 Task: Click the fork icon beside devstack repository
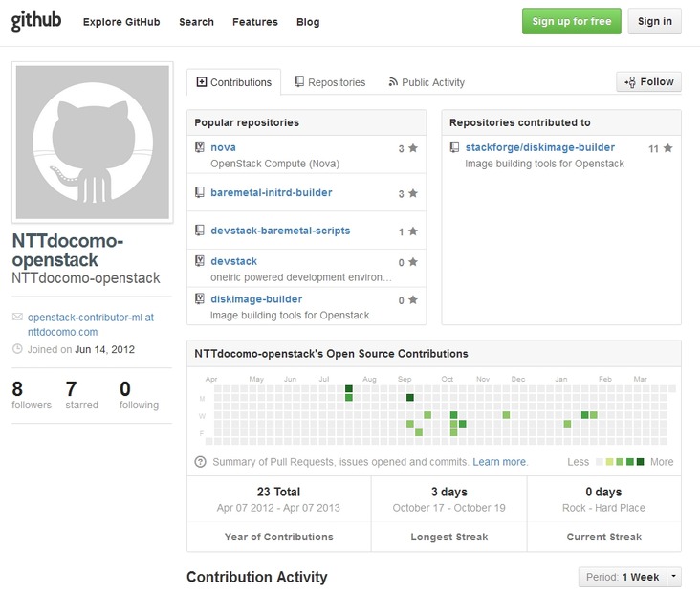200,261
